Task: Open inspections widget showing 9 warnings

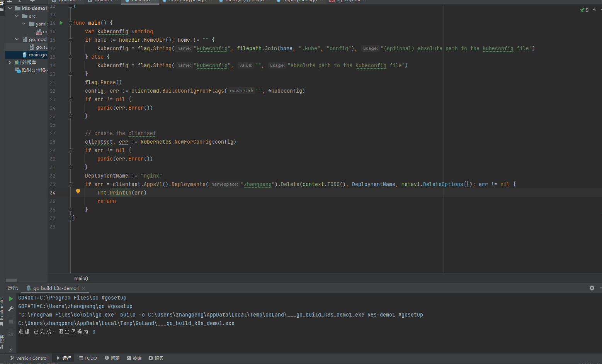Action: point(585,10)
